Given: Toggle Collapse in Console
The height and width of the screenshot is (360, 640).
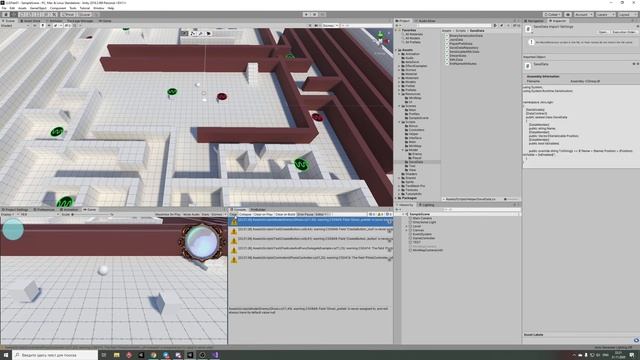Looking at the screenshot, I should point(245,214).
